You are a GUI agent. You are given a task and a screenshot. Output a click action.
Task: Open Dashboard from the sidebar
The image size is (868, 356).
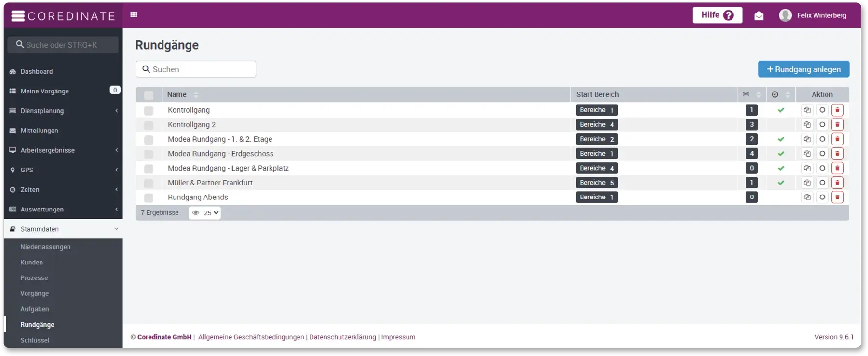(x=37, y=72)
